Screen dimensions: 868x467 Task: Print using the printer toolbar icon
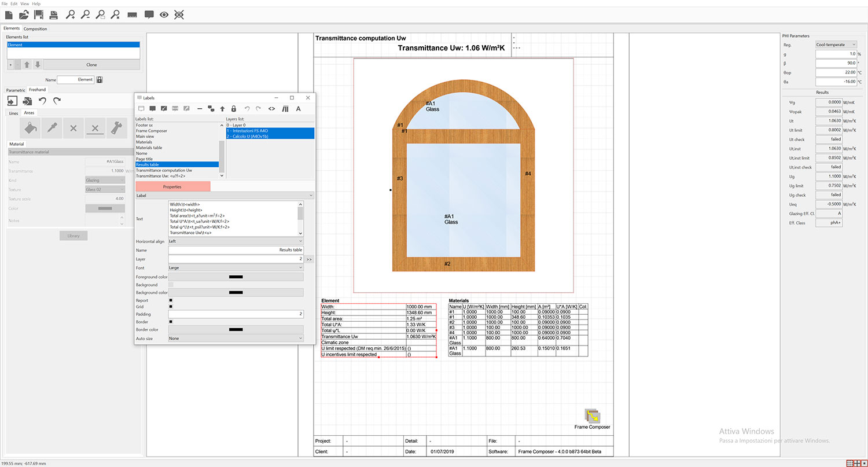(53, 14)
